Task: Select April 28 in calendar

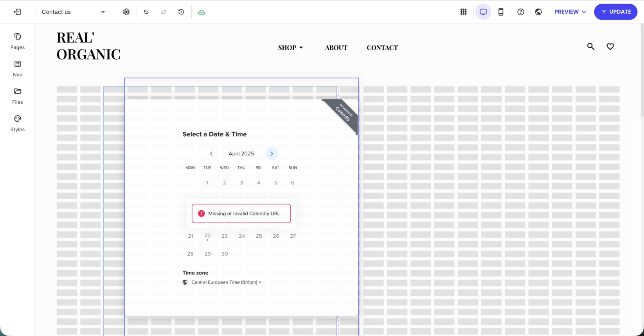Action: tap(190, 254)
